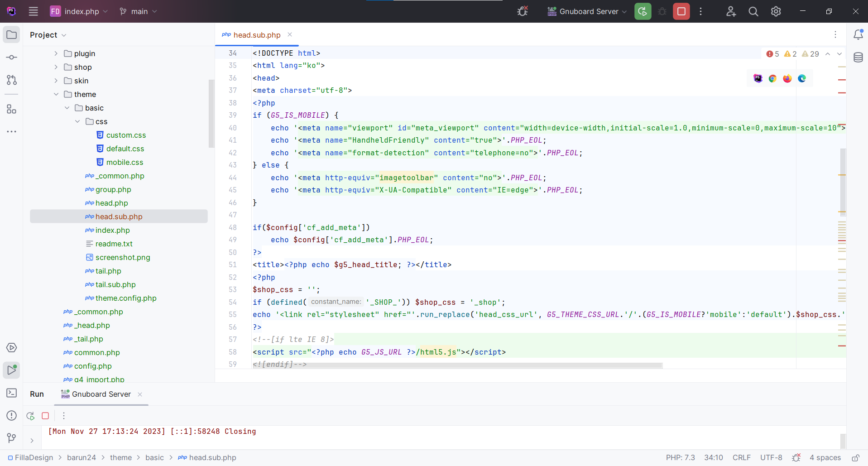Screen dimensions: 868x466
Task: Expand the plugin folder
Action: coord(56,53)
